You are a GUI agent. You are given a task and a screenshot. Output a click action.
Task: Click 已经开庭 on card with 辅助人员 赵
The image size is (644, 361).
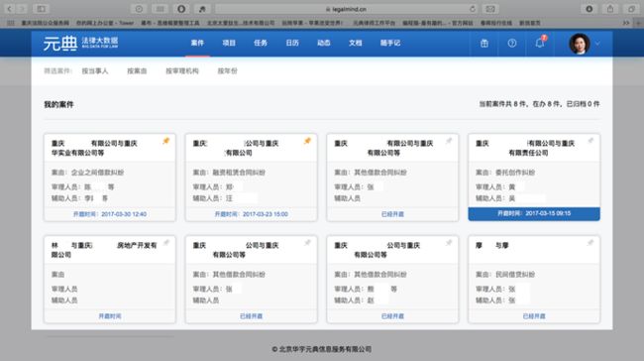(x=392, y=316)
